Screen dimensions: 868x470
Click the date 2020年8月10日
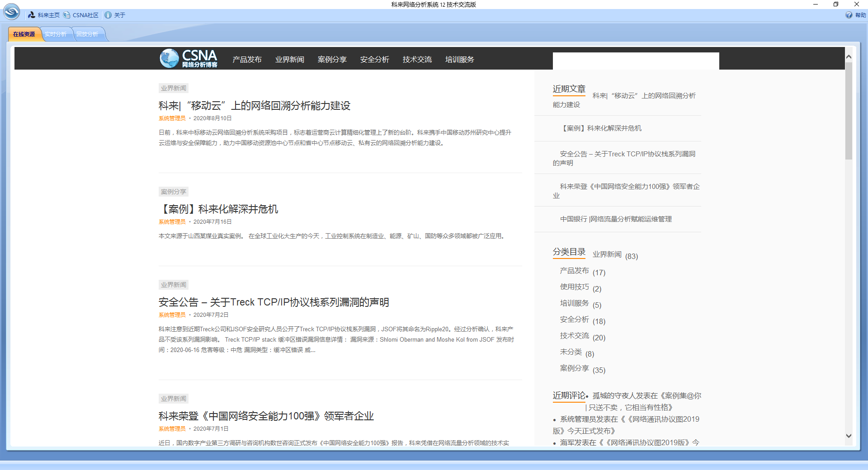tap(212, 118)
